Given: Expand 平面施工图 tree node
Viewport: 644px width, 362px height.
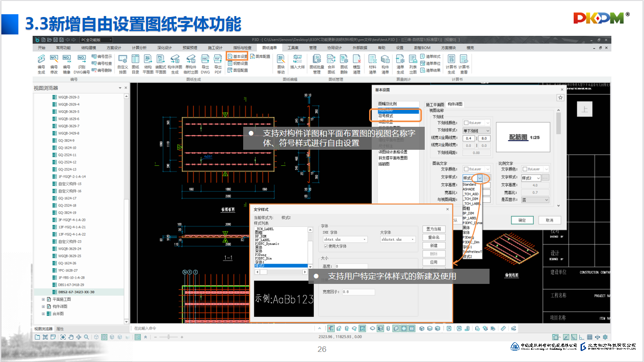Looking at the screenshot, I should pyautogui.click(x=43, y=299).
